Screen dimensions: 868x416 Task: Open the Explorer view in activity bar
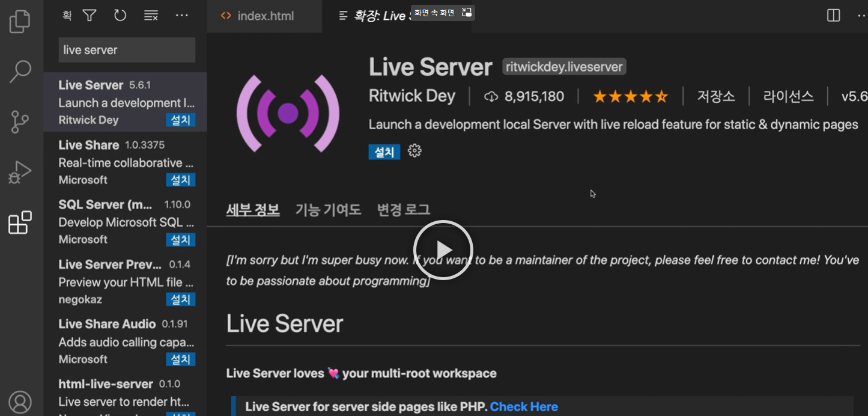[x=20, y=22]
